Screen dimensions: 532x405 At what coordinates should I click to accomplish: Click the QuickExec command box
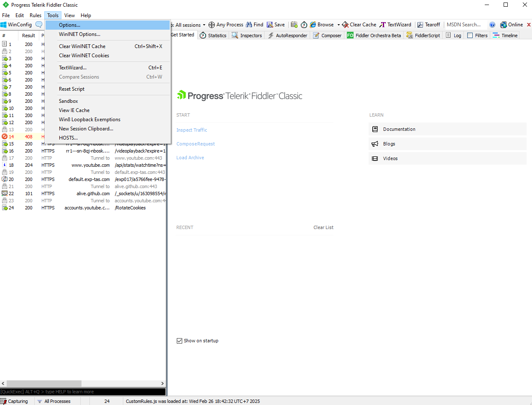tap(83, 392)
